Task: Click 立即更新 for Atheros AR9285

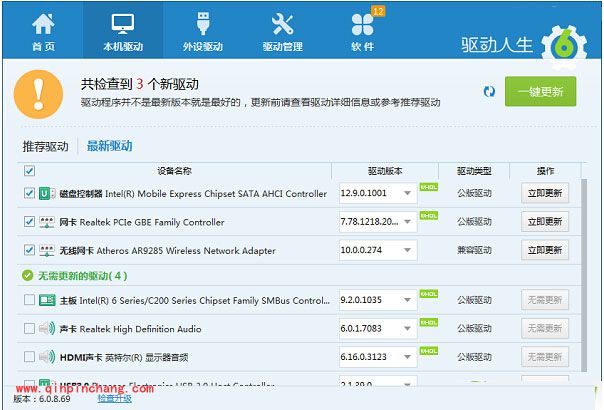Action: pyautogui.click(x=545, y=250)
